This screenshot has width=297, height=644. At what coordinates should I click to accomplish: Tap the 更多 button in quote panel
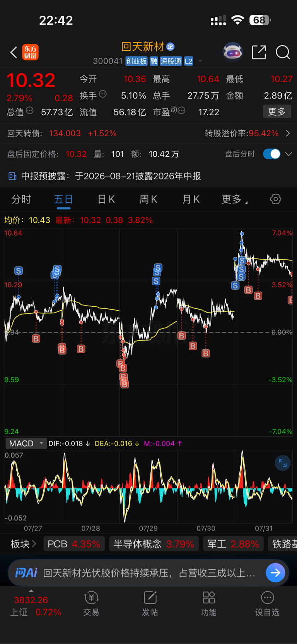(277, 112)
